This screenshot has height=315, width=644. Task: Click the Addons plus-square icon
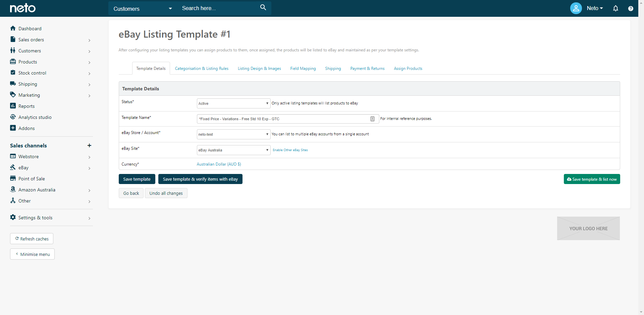13,128
